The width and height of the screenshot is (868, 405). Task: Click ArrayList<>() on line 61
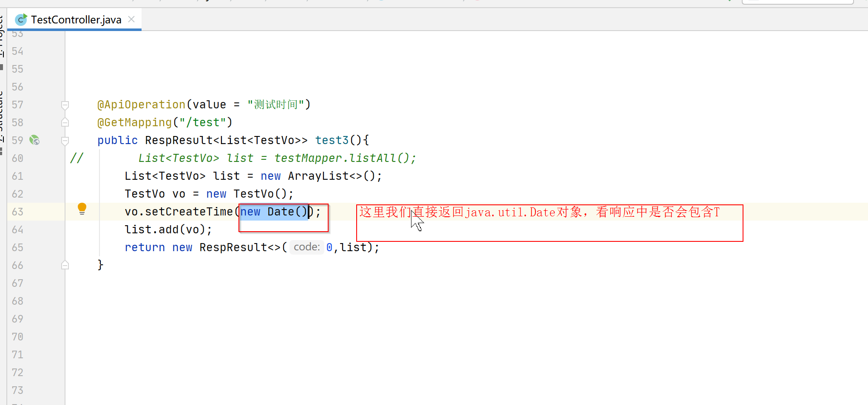coord(332,176)
